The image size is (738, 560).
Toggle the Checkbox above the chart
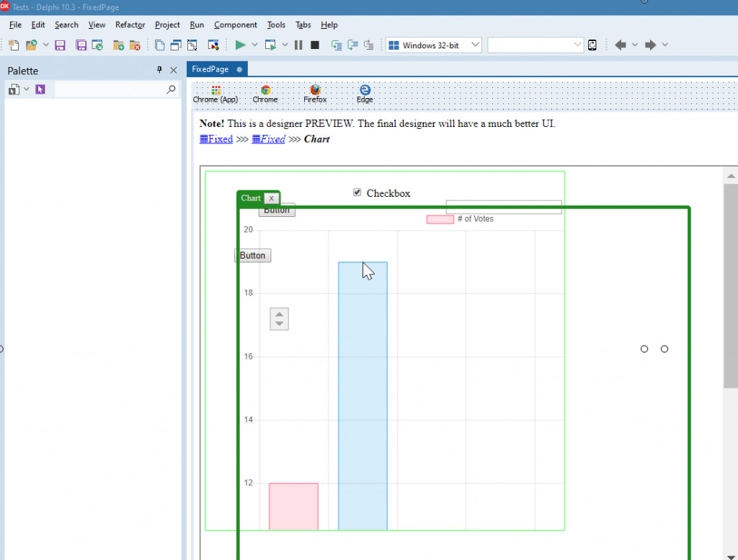click(x=357, y=192)
